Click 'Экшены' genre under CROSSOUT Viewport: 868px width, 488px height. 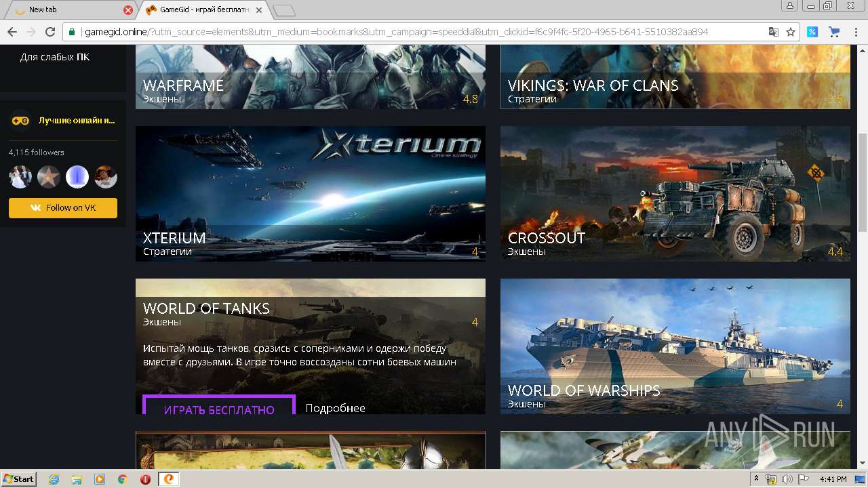527,251
